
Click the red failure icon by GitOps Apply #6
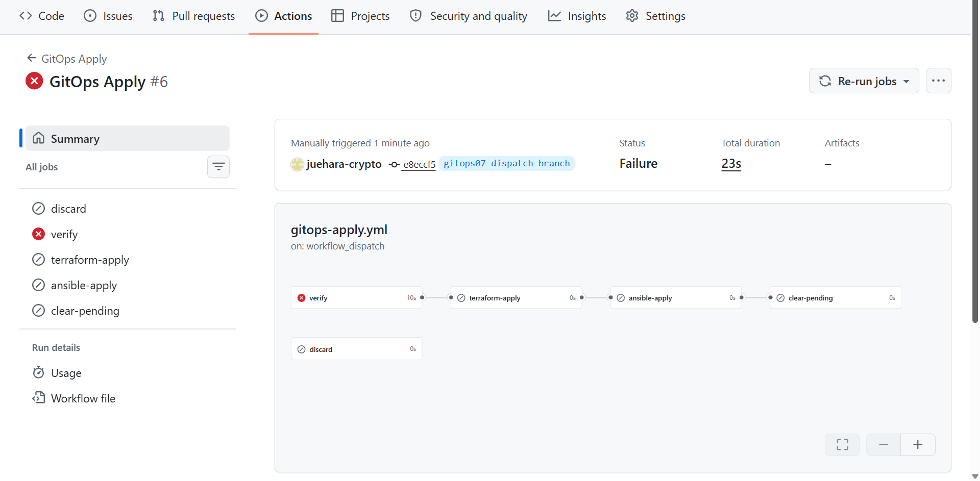(x=34, y=81)
